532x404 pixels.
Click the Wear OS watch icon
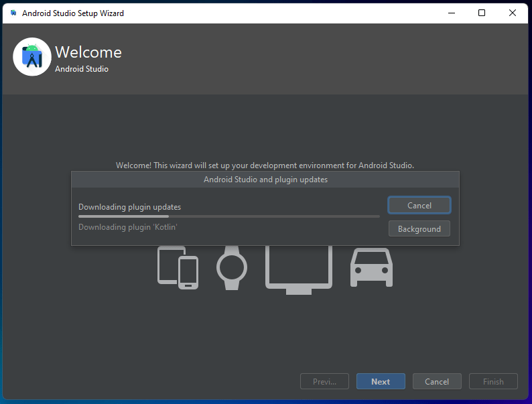(232, 267)
